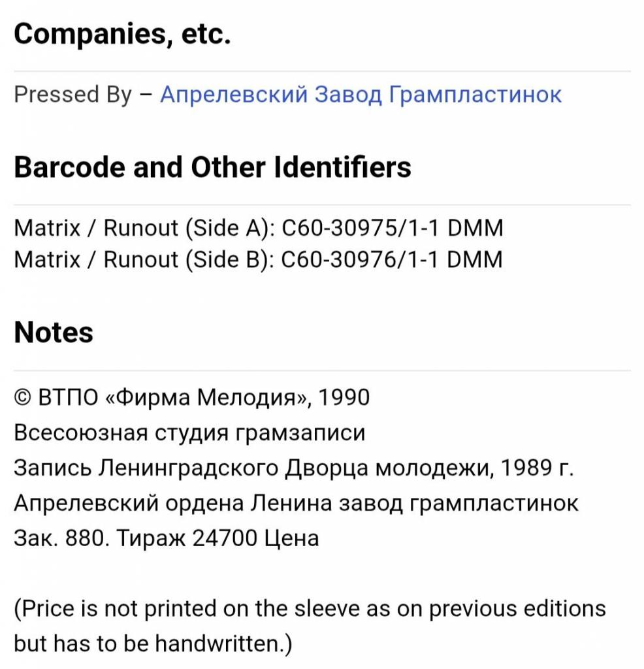This screenshot has width=644, height=669.
Task: Click the C60-30976/1-1 DMM runout value
Action: [392, 259]
